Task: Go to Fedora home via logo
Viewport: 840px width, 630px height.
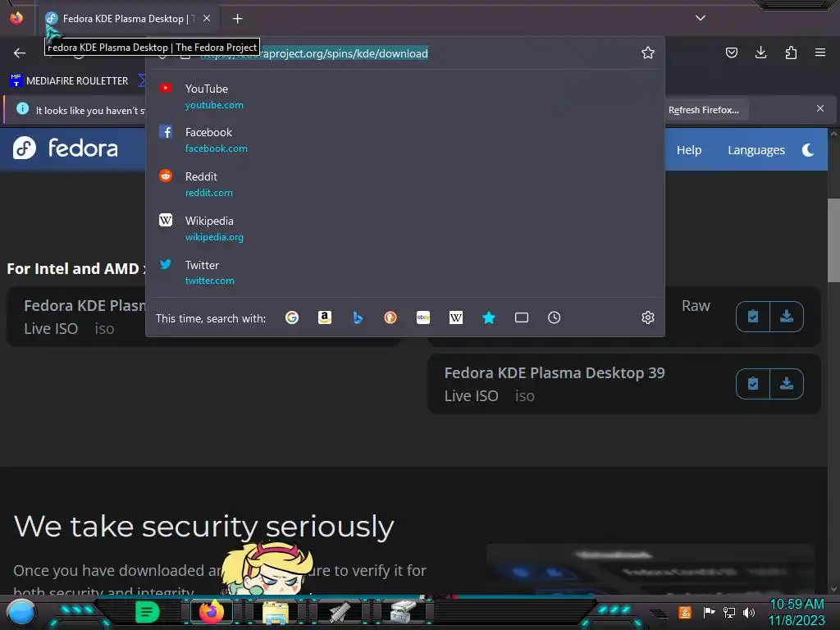Action: (x=66, y=148)
